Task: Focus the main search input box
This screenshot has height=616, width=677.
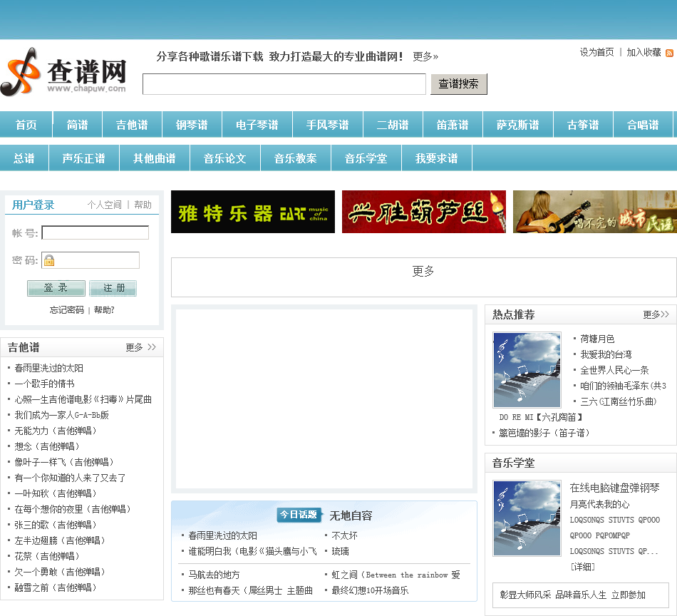Action: 284,84
